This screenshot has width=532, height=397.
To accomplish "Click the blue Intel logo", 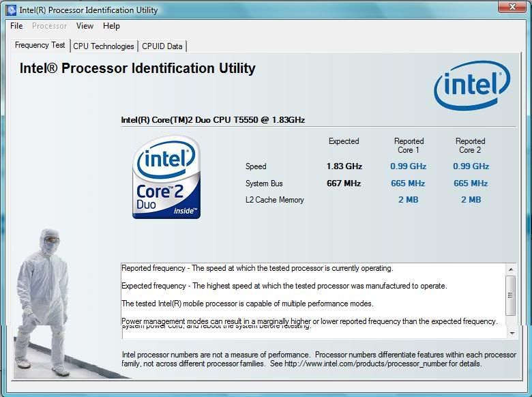I will click(472, 85).
